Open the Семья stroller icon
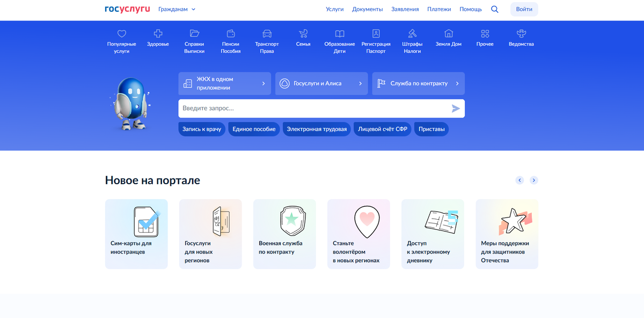Screen dimensions: 644x318 [x=303, y=33]
